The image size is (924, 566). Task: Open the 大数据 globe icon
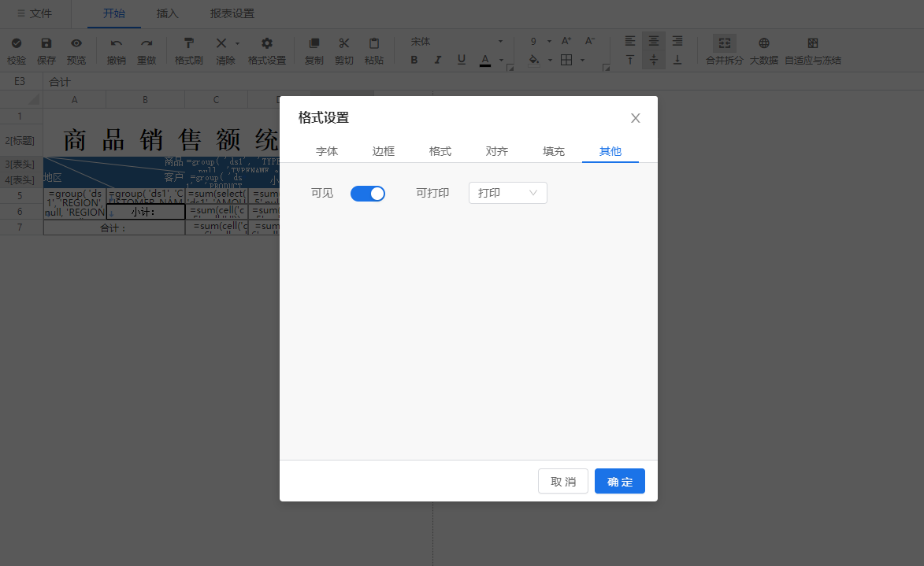coord(764,43)
